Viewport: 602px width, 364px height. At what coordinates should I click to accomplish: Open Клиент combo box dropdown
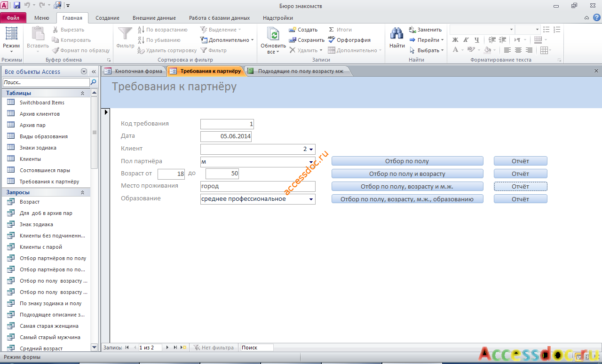pos(311,149)
